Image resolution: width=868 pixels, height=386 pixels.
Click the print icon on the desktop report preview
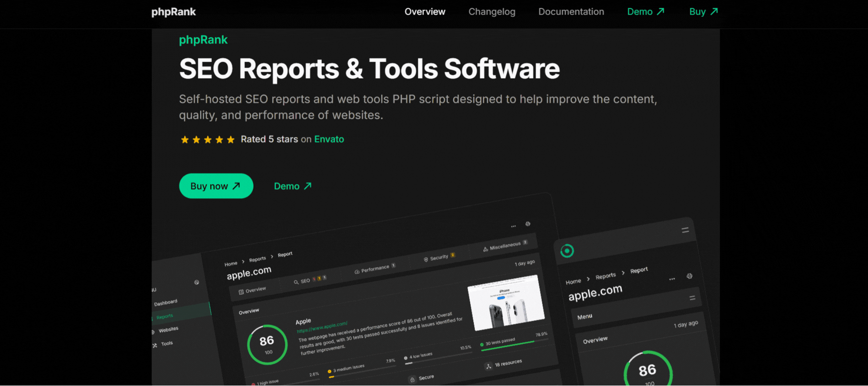pos(528,224)
